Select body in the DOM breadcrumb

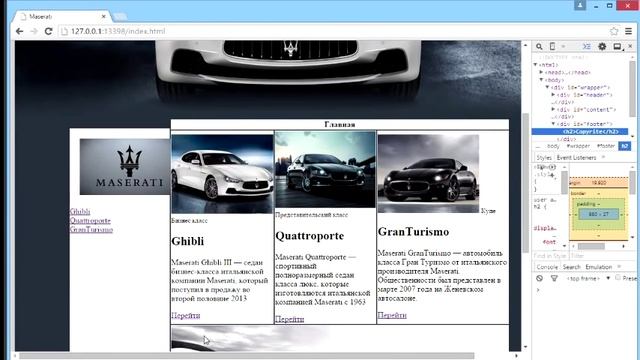pyautogui.click(x=553, y=146)
